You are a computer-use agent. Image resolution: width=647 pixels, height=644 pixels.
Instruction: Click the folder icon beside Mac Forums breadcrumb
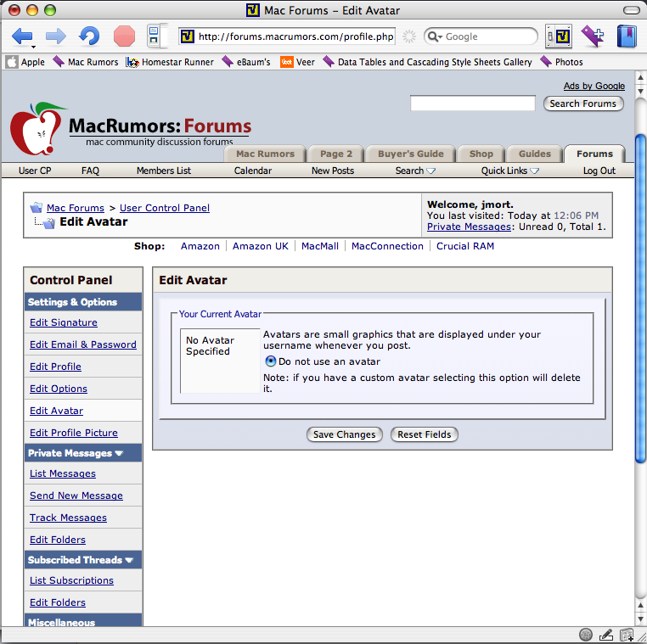point(37,207)
